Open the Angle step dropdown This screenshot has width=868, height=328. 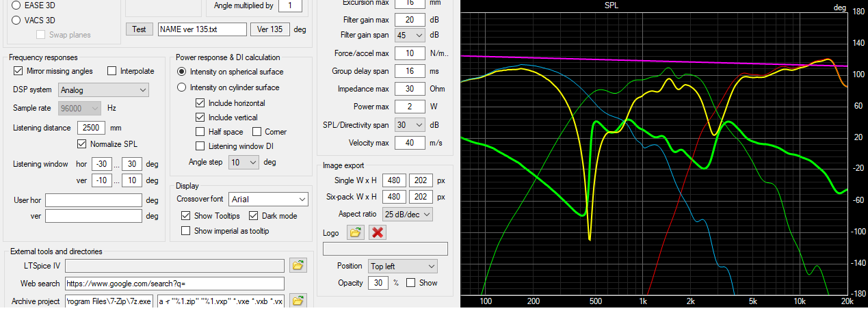(244, 162)
